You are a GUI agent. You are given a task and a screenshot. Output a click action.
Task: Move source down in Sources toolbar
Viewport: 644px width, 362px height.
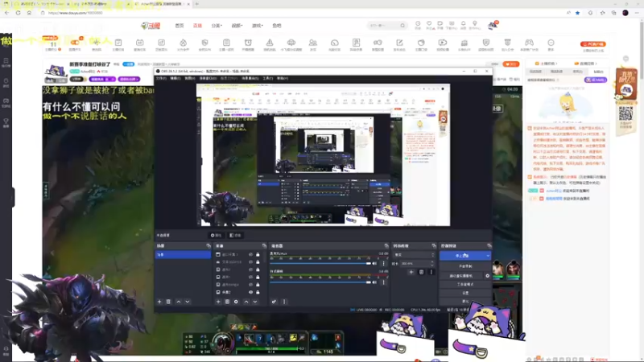(255, 302)
